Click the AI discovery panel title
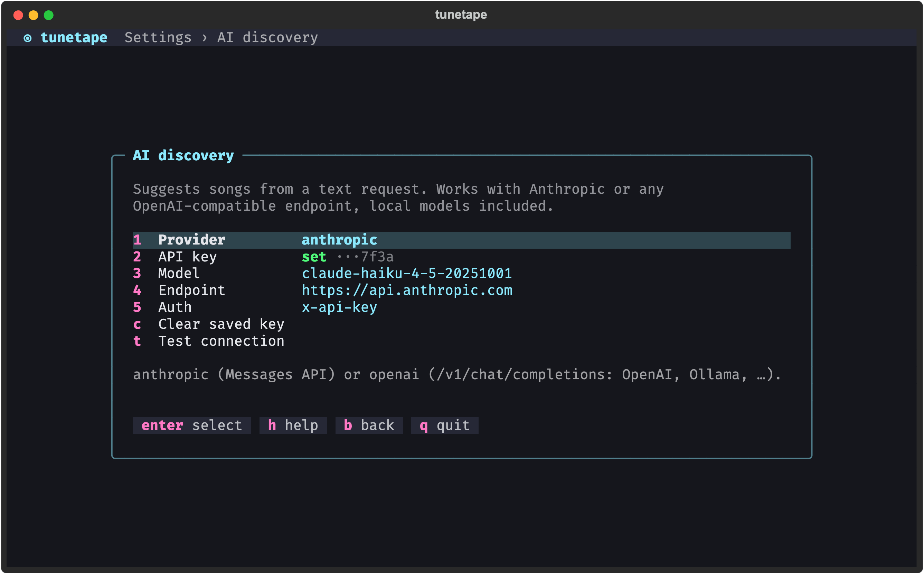 coord(183,156)
